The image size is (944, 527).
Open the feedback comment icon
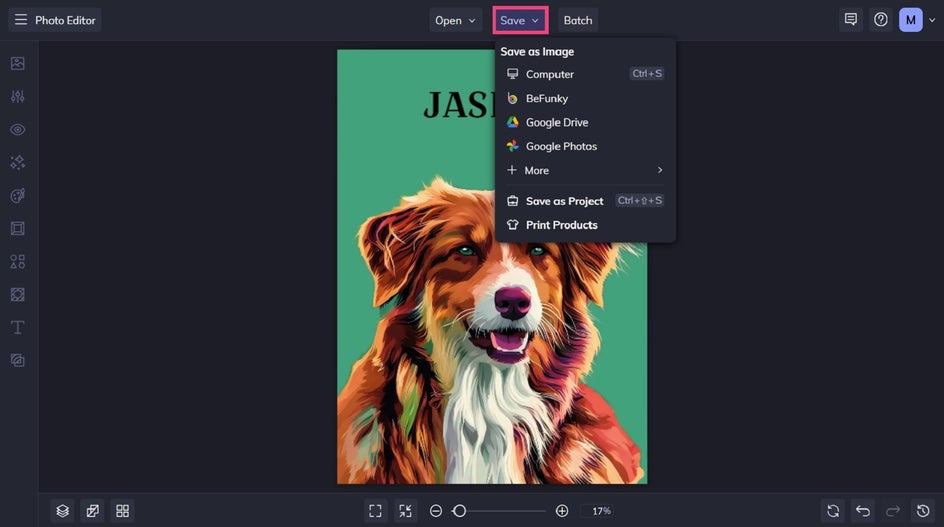(x=851, y=20)
